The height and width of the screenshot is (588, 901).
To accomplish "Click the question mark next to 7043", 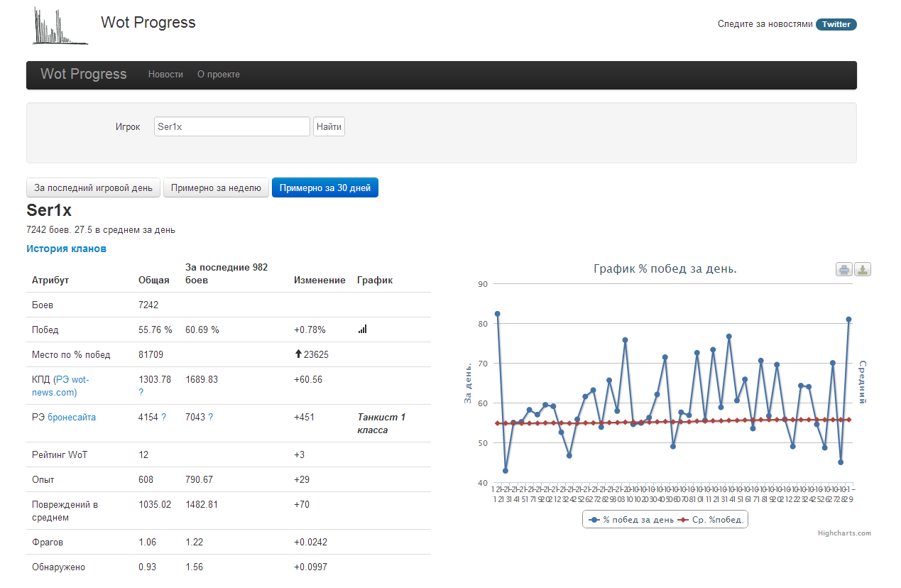I will coord(210,418).
